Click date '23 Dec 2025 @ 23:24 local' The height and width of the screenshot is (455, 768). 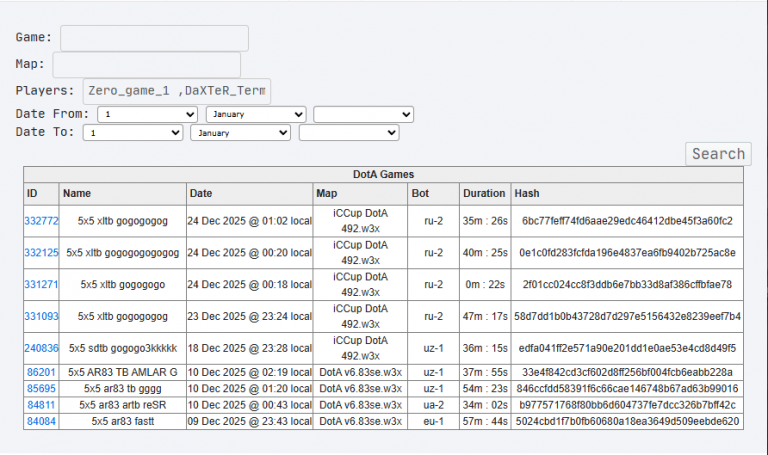point(249,316)
